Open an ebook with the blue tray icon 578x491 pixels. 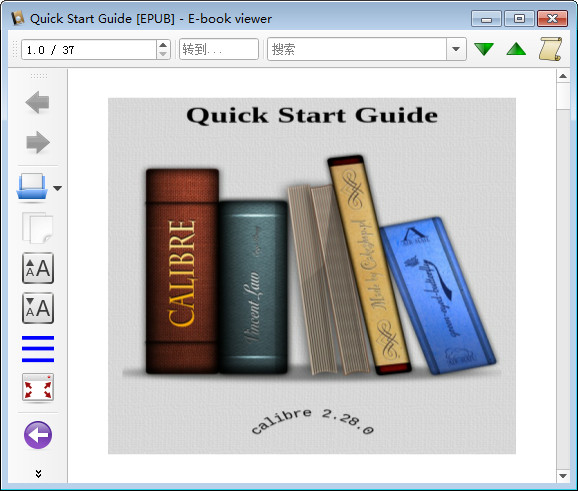[x=32, y=187]
